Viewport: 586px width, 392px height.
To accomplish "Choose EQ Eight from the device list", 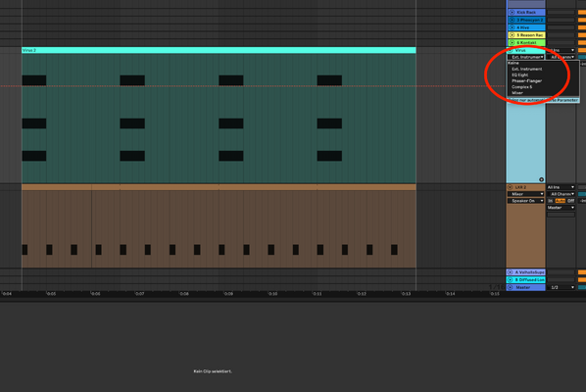I will tap(519, 75).
